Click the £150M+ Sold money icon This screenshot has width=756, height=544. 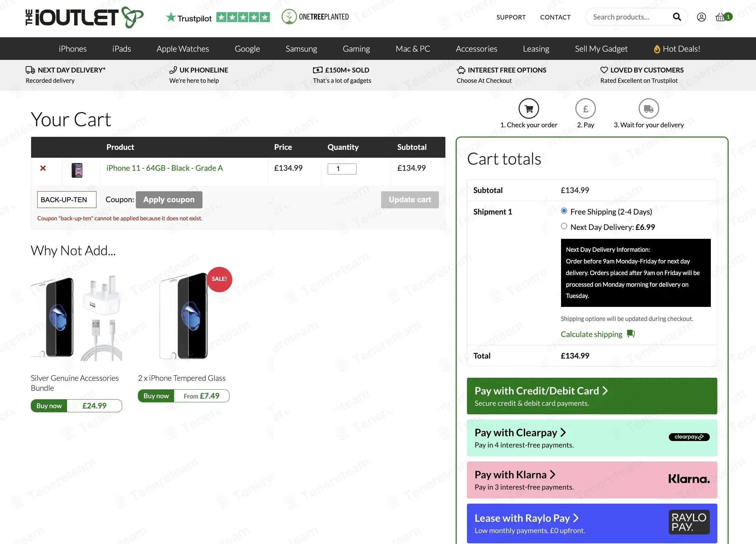317,70
